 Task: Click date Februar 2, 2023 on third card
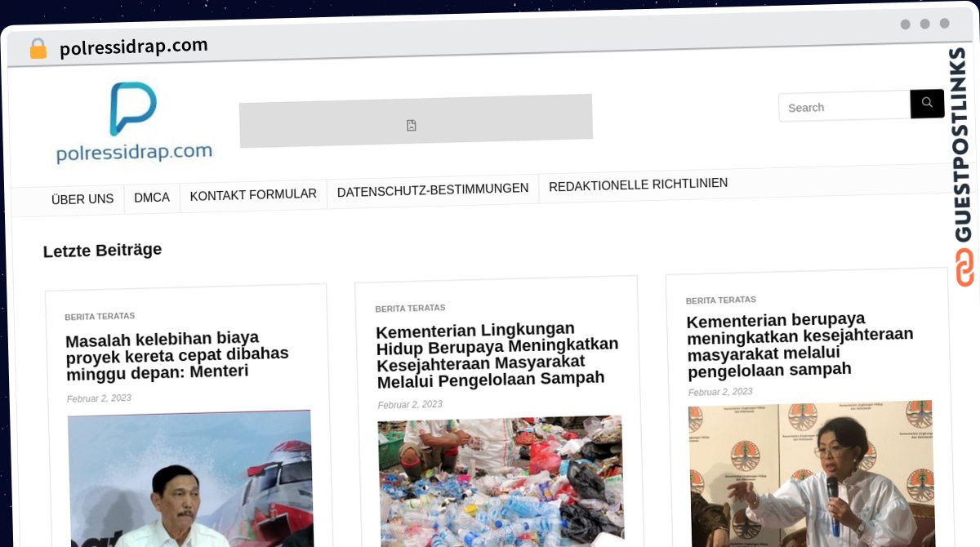pos(720,392)
